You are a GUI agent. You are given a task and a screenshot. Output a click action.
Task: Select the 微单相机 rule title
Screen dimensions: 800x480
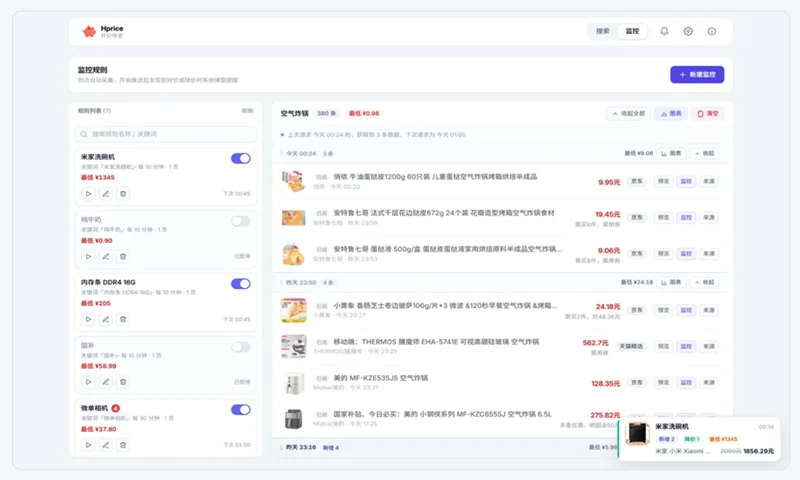(94, 409)
